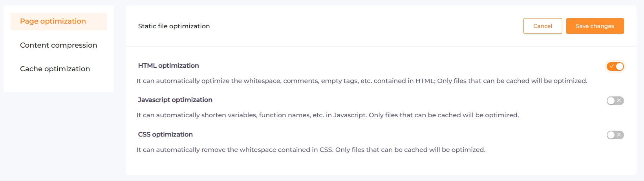Click the CSS optimization label
Image resolution: width=644 pixels, height=181 pixels.
165,134
